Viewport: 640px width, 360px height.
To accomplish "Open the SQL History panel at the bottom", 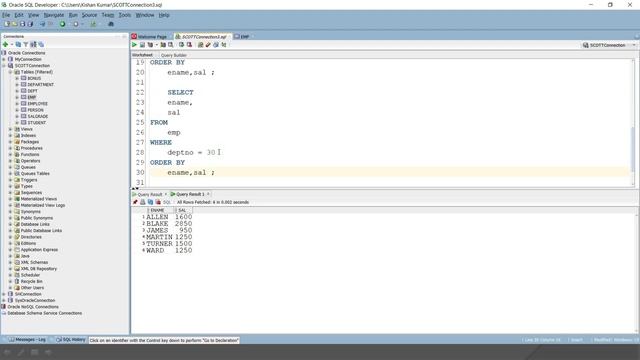I will (x=71, y=340).
